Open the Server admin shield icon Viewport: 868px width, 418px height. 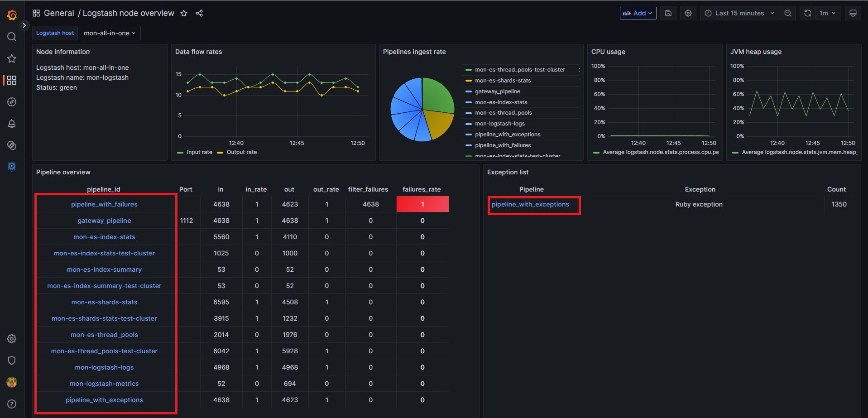coord(12,360)
